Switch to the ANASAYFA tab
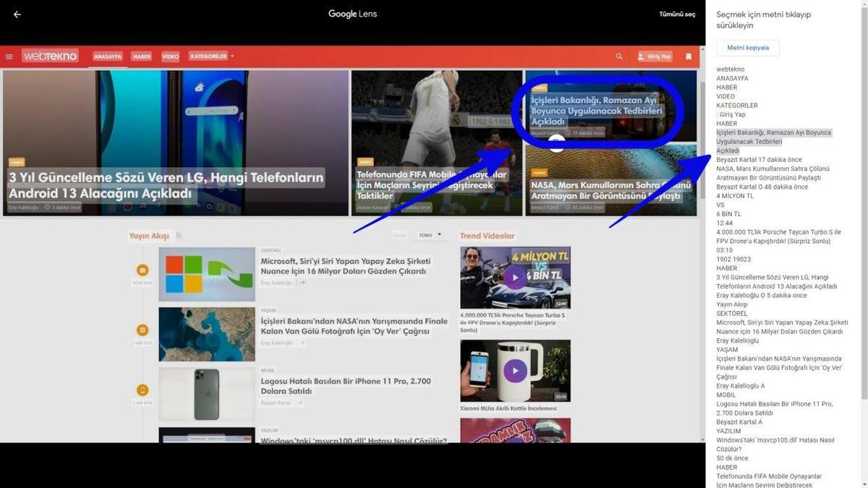The height and width of the screenshot is (488, 868). tap(108, 56)
